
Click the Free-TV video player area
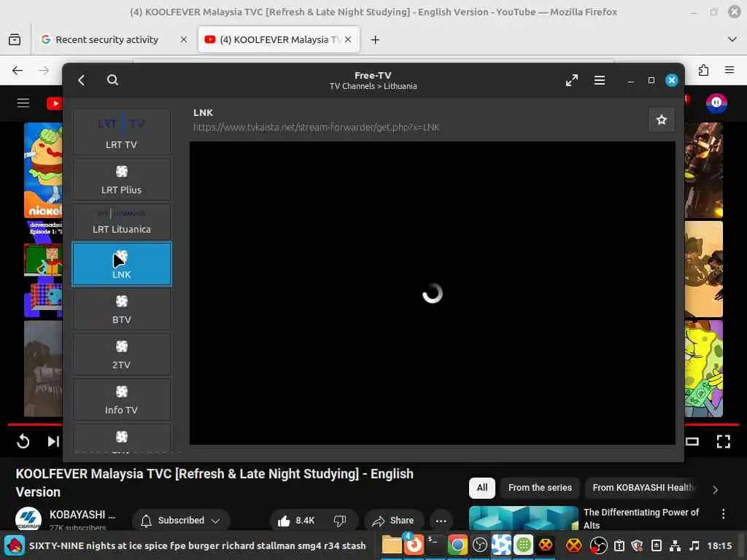[x=432, y=293]
